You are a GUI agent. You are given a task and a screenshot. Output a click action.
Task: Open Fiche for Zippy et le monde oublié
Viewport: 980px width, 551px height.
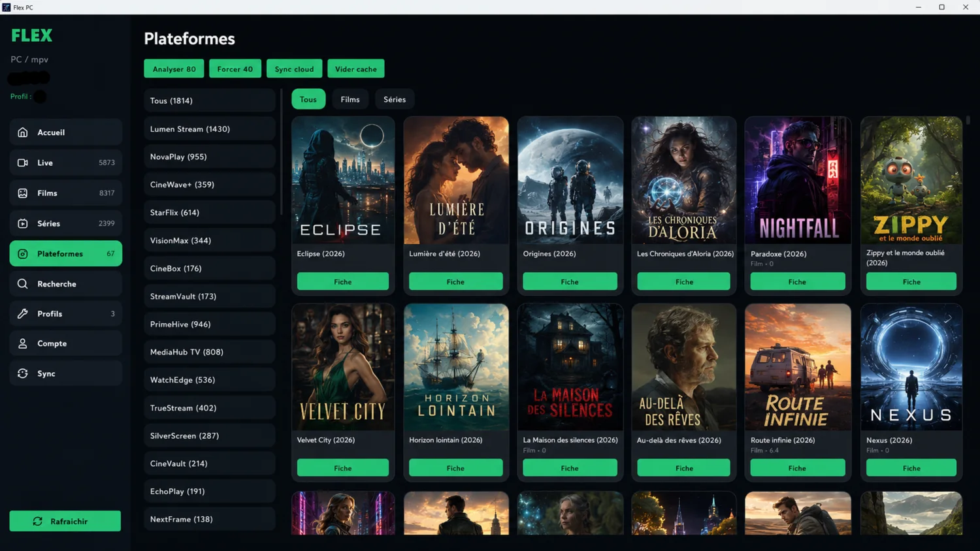[x=911, y=281]
